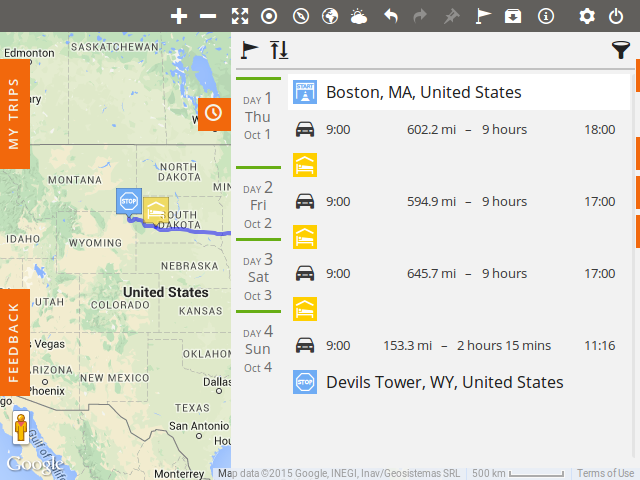Select the Day 1 overnight hotel icon

point(305,165)
